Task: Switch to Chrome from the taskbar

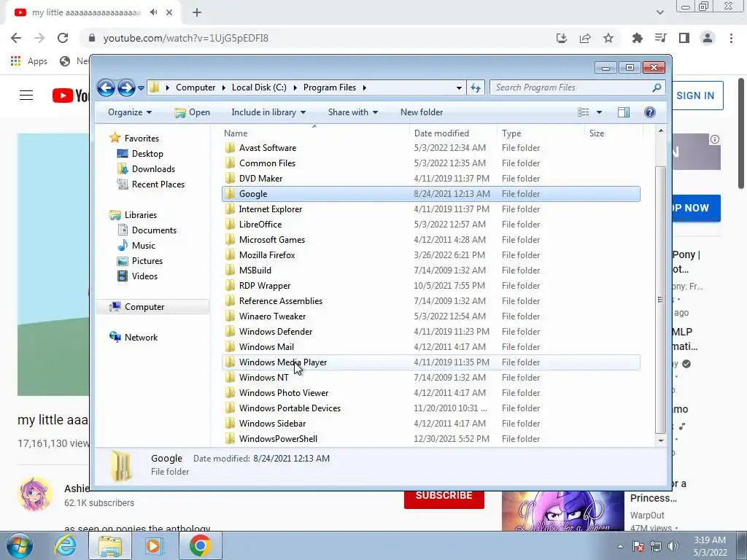Action: pos(200,545)
